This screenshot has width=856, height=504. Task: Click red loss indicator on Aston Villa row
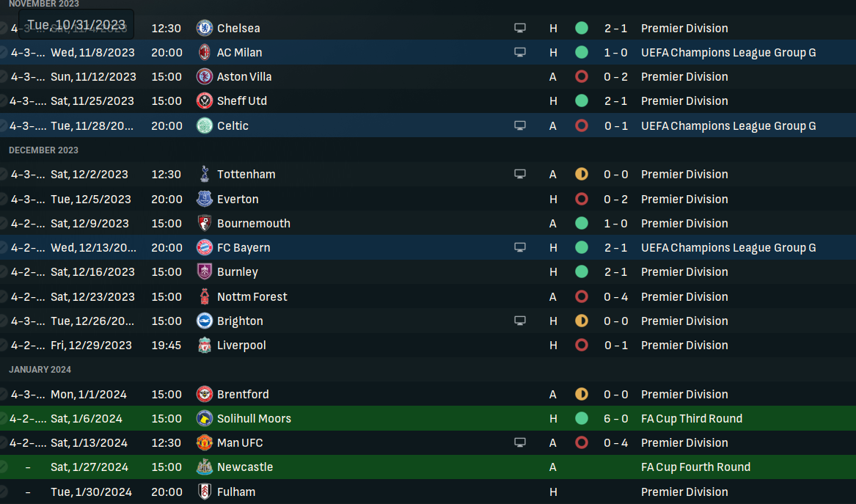pyautogui.click(x=582, y=76)
